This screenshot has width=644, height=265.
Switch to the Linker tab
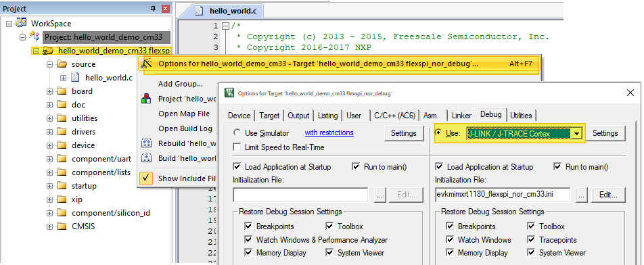point(461,116)
